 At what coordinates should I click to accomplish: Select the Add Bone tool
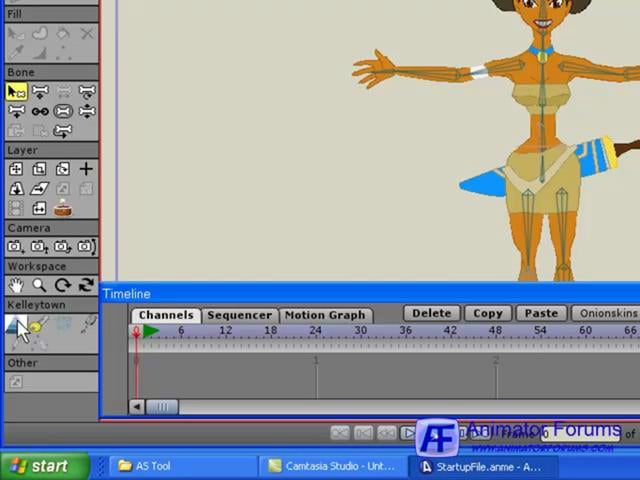(x=16, y=111)
